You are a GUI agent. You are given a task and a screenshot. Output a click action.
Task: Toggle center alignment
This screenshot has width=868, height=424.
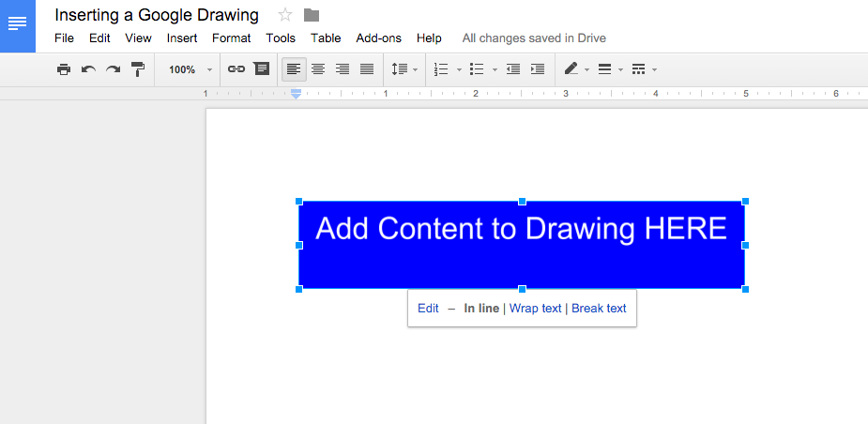318,69
